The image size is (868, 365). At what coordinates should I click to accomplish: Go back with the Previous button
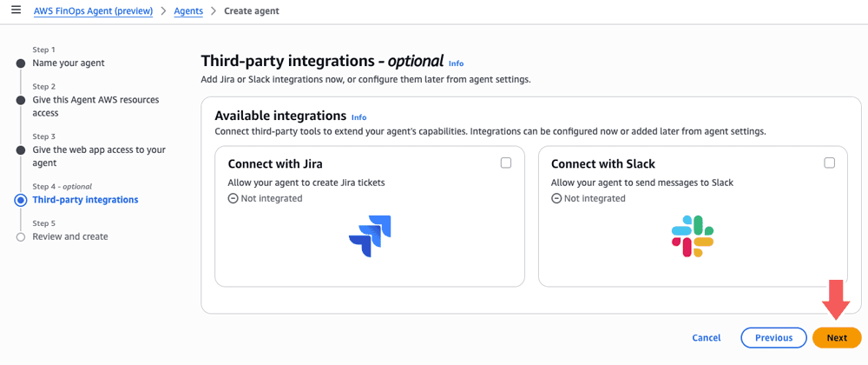[774, 338]
